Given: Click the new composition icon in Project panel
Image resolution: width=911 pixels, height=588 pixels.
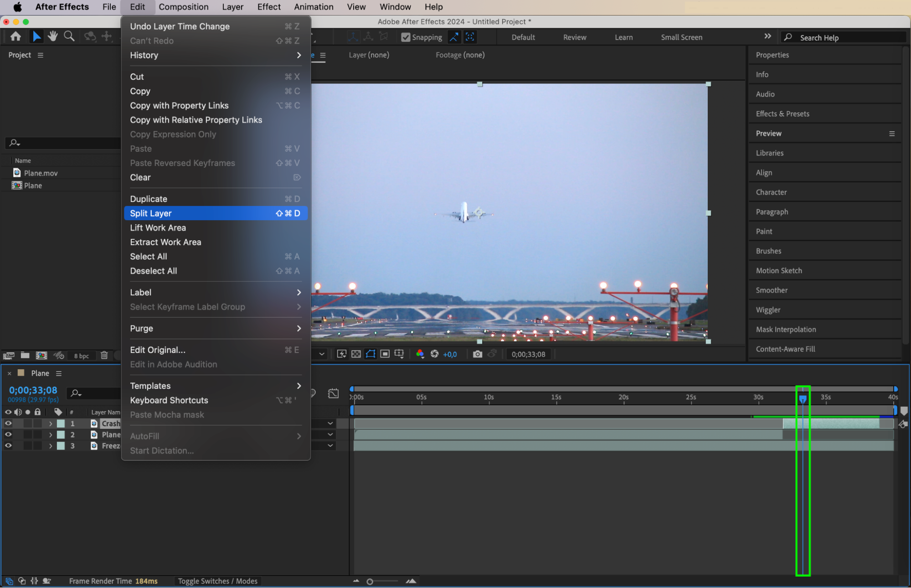Looking at the screenshot, I should (x=41, y=356).
